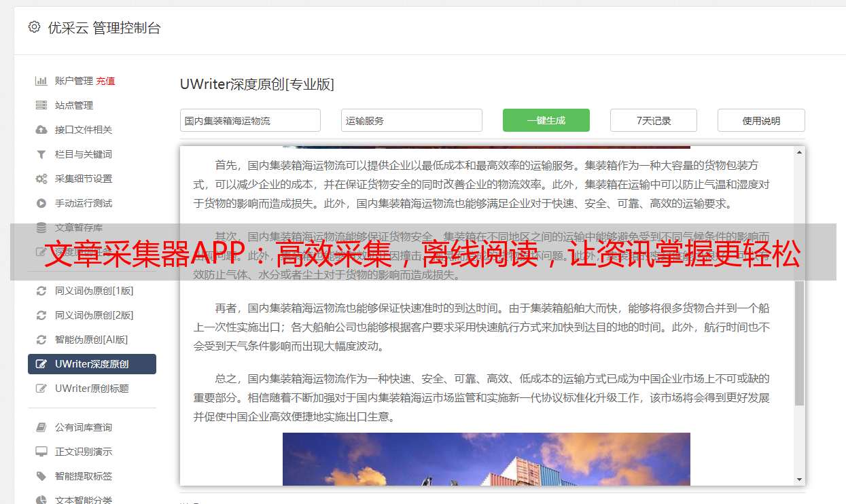Viewport: 846px width, 504px height.
Task: Click the container ship image in article
Action: pos(487,459)
